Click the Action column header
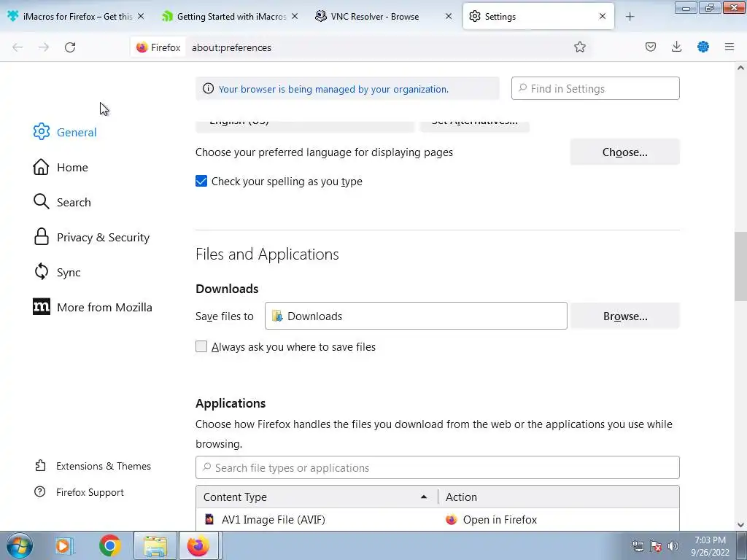This screenshot has height=560, width=747. 558,497
